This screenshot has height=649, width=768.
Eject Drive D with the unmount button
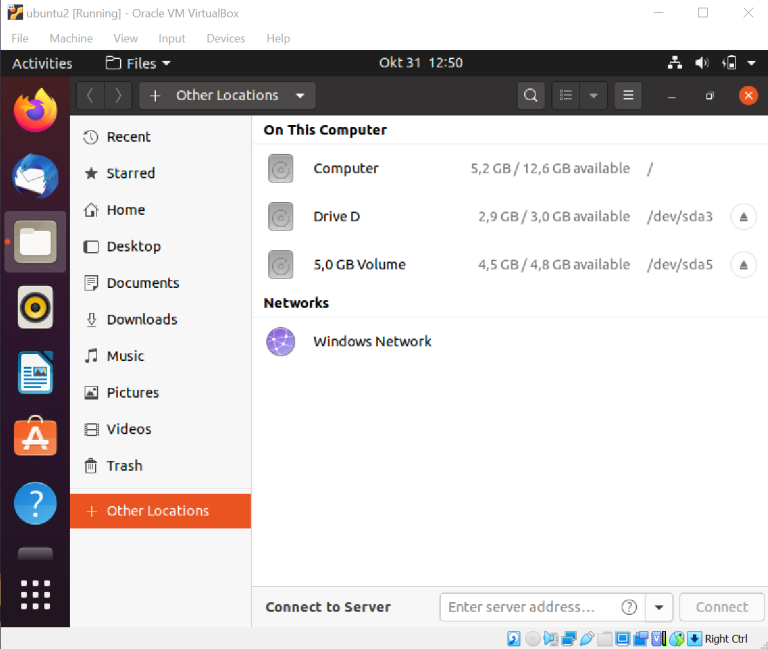pyautogui.click(x=743, y=216)
